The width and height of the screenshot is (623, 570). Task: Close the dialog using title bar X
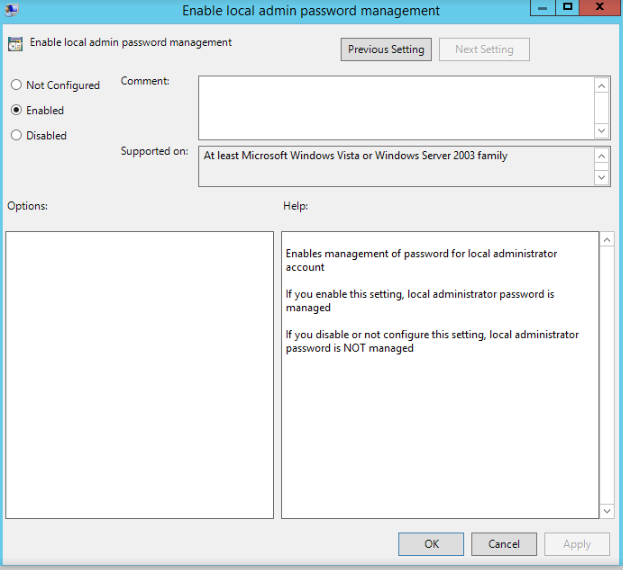pos(600,8)
